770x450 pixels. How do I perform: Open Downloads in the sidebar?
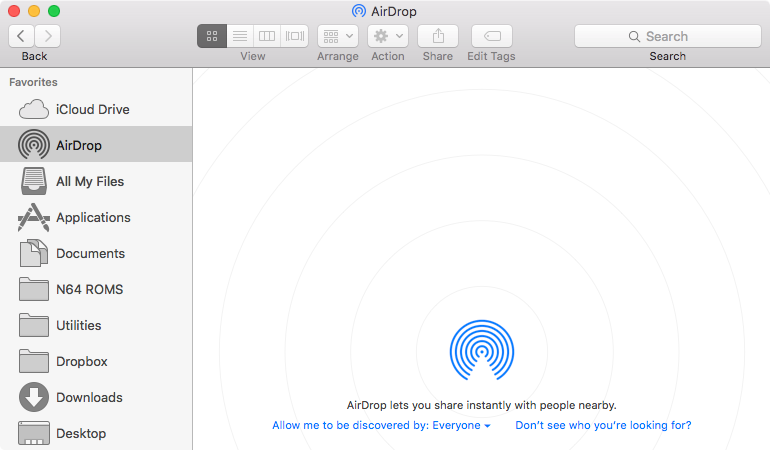[x=96, y=397]
